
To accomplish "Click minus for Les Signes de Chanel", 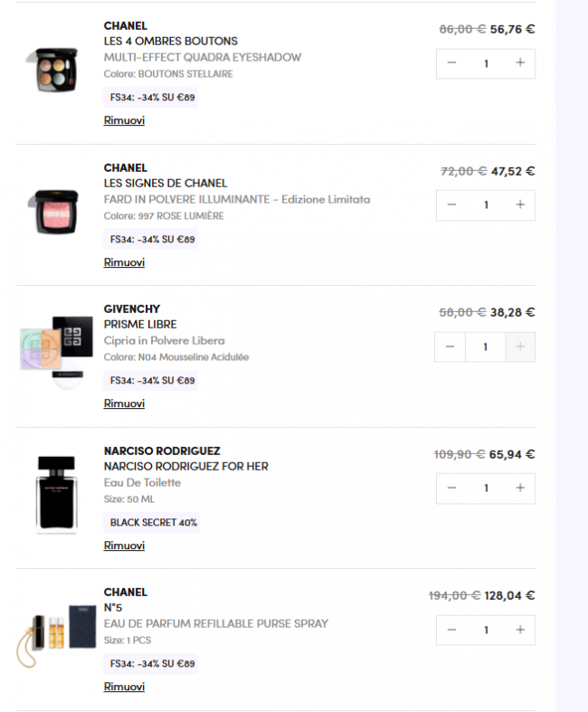I will tap(451, 205).
